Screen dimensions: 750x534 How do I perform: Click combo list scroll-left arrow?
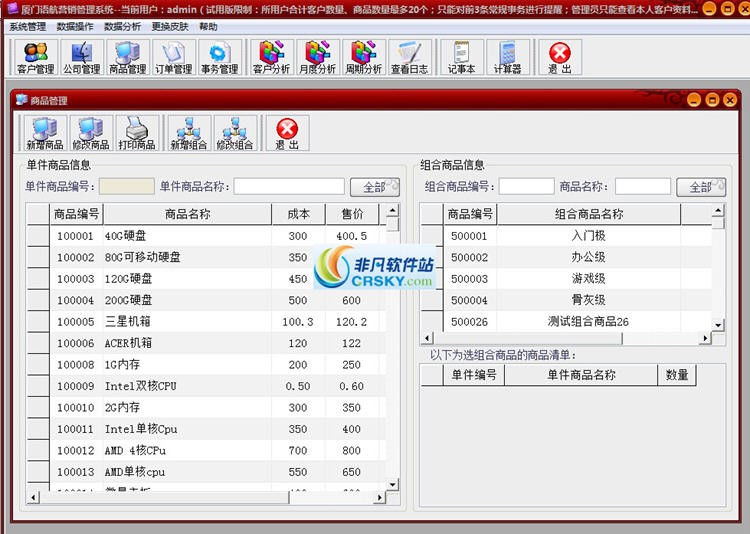pos(427,338)
